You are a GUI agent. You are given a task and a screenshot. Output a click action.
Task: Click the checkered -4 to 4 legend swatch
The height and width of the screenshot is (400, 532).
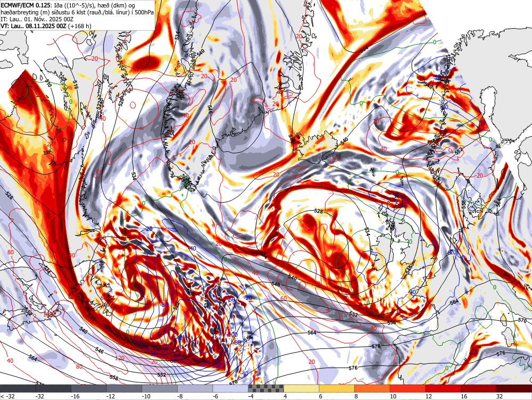tap(266, 388)
